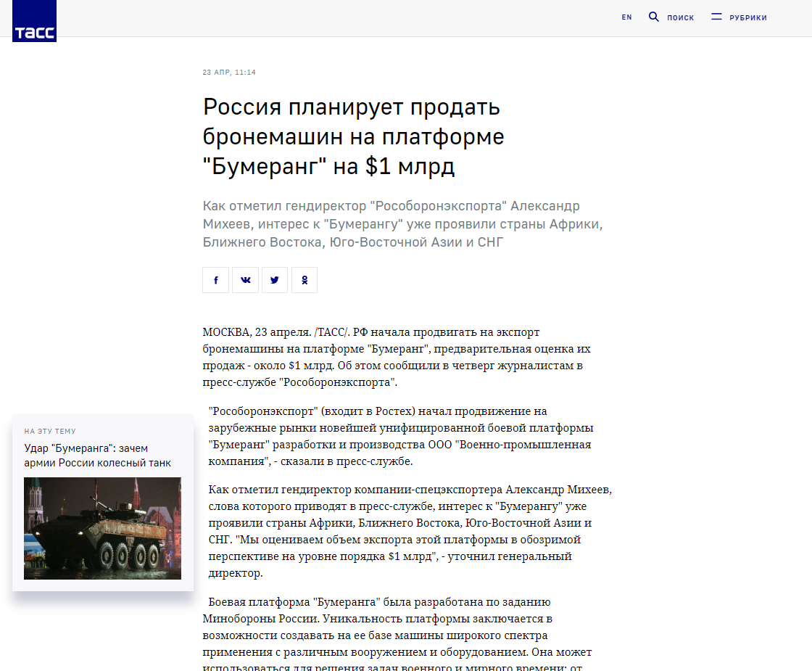The width and height of the screenshot is (812, 671).
Task: Click the paragraph starting "Рособоронэкспорт" (входит в Ростех)
Action: [401, 436]
